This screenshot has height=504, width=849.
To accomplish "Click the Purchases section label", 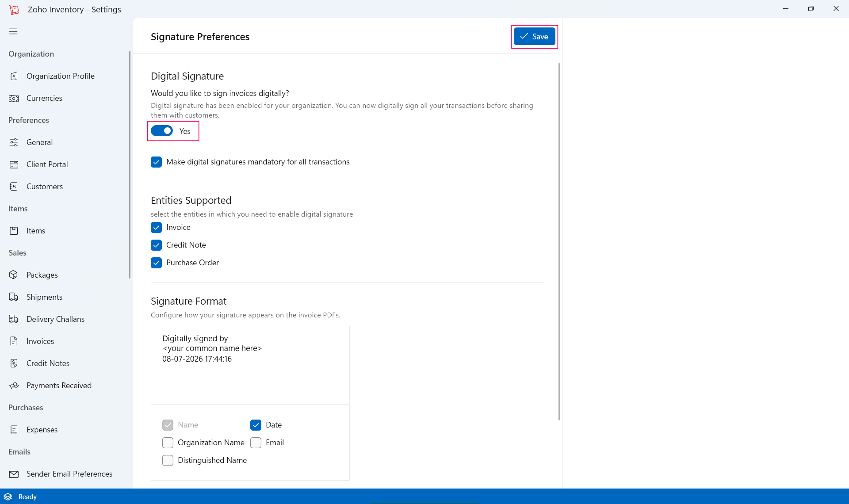I will tap(26, 408).
